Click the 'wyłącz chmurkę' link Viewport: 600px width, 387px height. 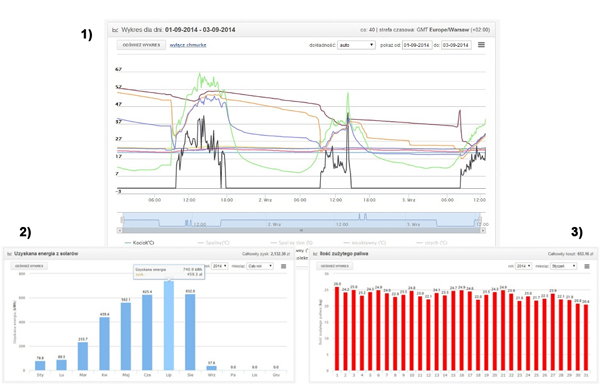188,45
